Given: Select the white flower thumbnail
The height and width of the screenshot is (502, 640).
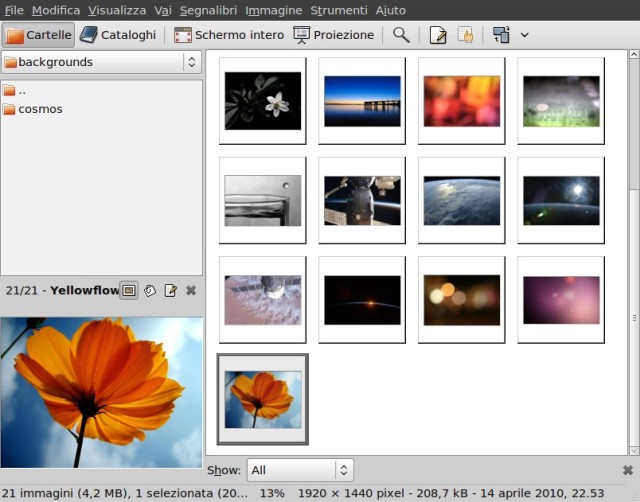Looking at the screenshot, I should click(x=262, y=100).
